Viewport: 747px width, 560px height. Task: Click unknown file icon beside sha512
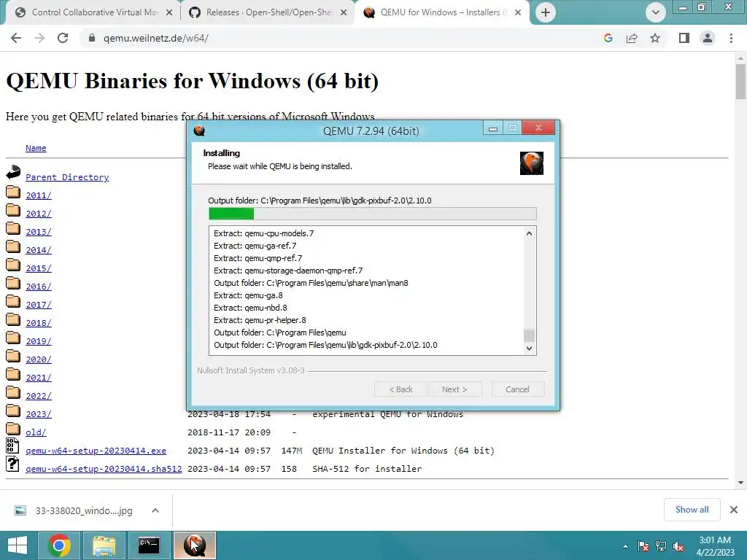(x=12, y=464)
